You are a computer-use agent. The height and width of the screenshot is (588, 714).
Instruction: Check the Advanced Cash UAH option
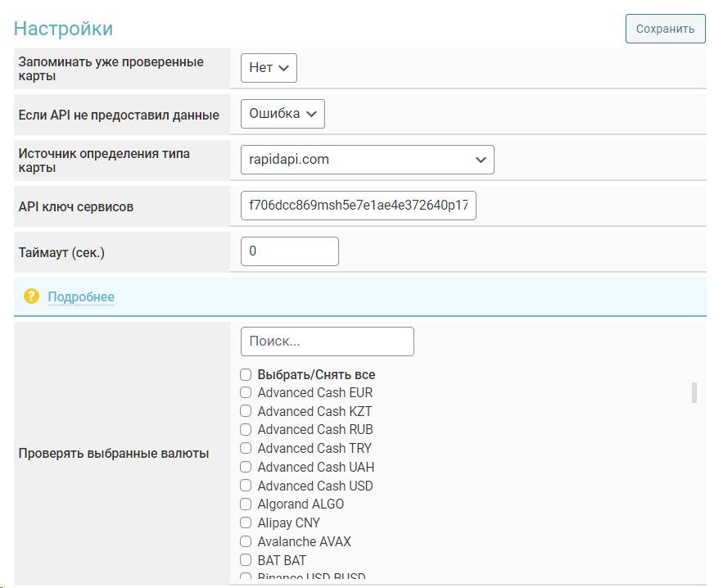click(246, 467)
